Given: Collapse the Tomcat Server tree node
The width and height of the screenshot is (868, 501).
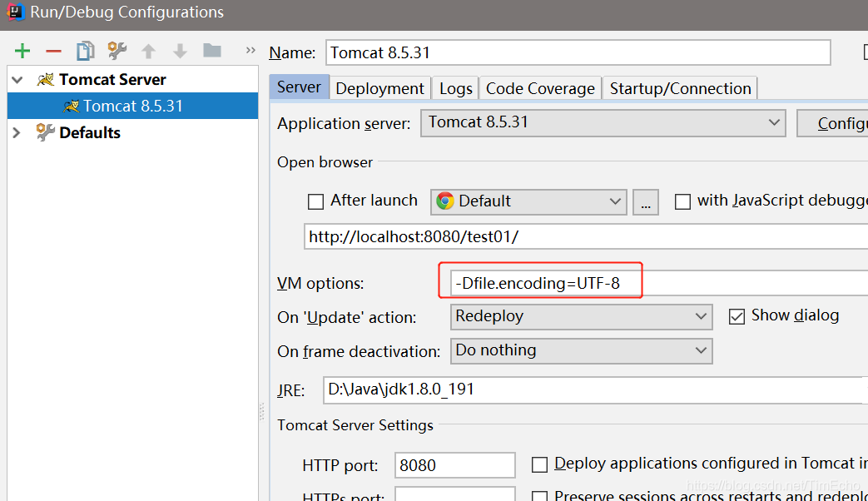Looking at the screenshot, I should tap(17, 80).
